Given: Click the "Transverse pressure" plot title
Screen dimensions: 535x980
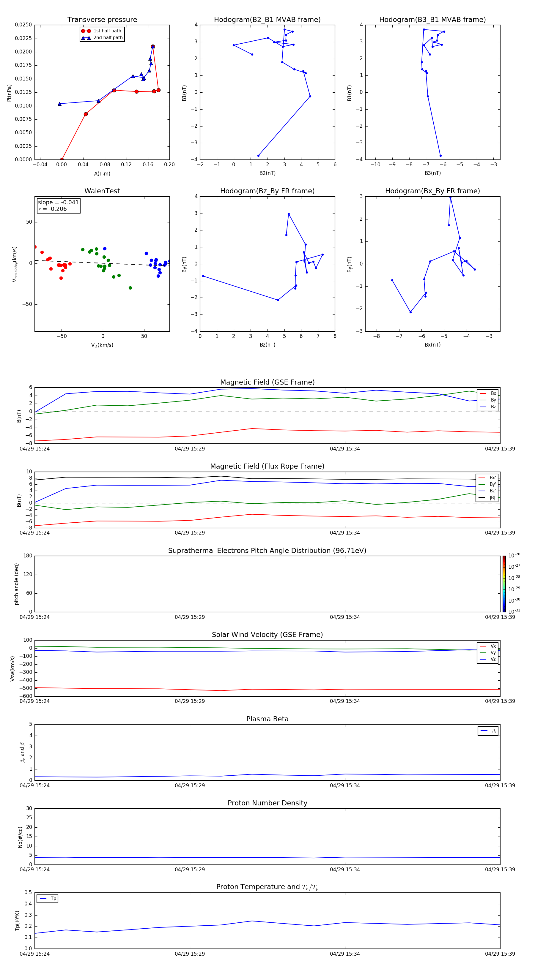Looking at the screenshot, I should tap(102, 20).
